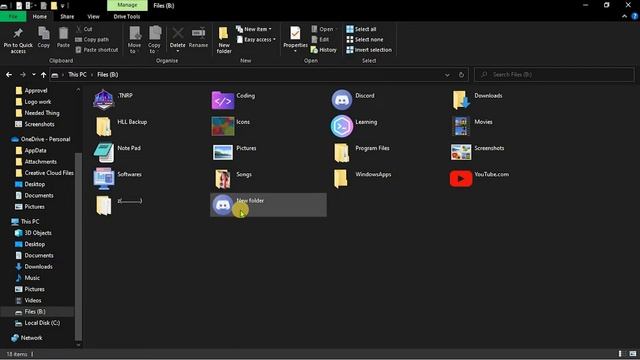The height and width of the screenshot is (360, 640).
Task: Click the Up one level arrow
Action: (x=43, y=75)
